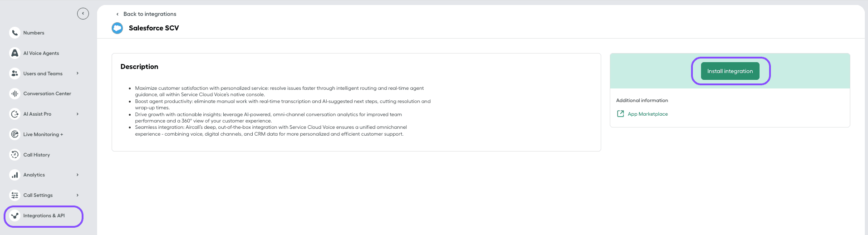
Task: Select the Conversation Center waveform icon
Action: 15,93
